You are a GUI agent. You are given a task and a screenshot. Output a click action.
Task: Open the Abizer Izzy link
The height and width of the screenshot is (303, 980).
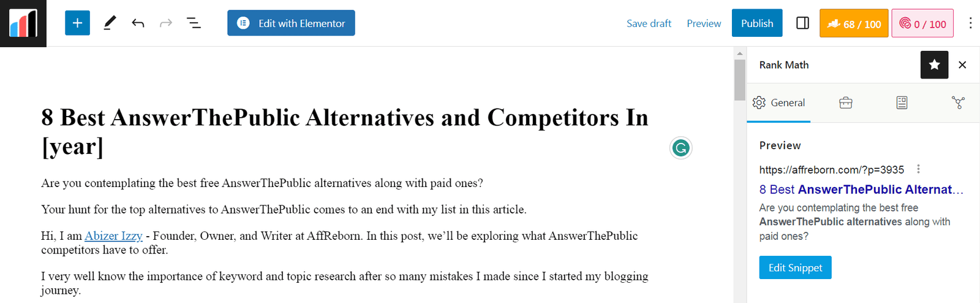tap(113, 236)
